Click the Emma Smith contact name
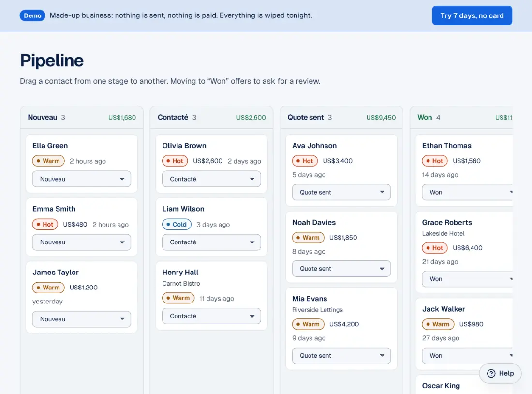This screenshot has width=532, height=394. [x=54, y=209]
